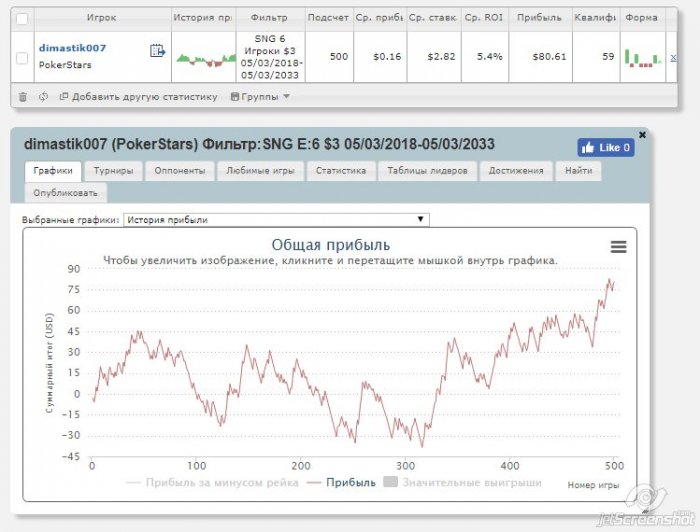700x532 pixels.
Task: Open the profit history sparkline thumbnail
Action: (204, 59)
